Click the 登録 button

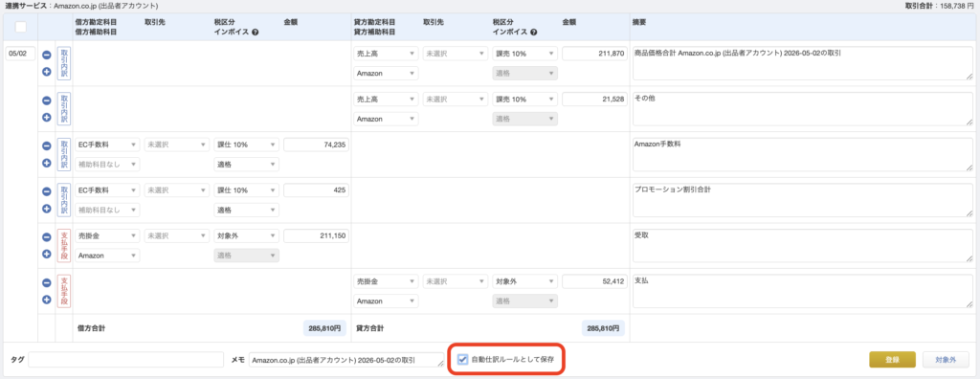click(892, 360)
